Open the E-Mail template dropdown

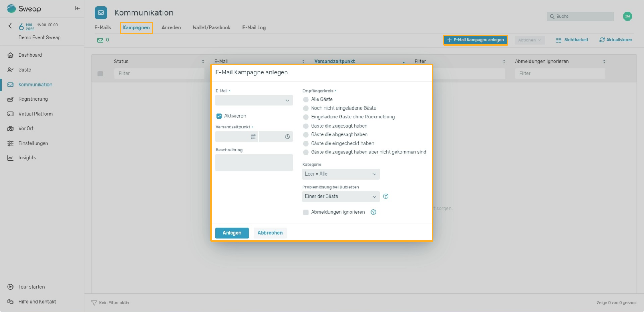point(254,100)
